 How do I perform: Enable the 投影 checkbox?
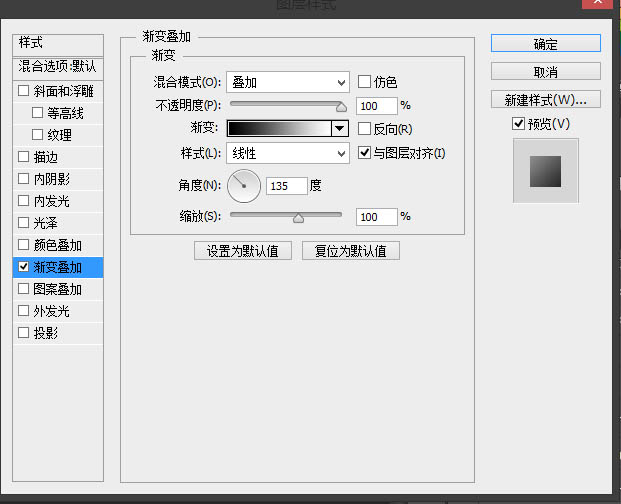tap(24, 333)
